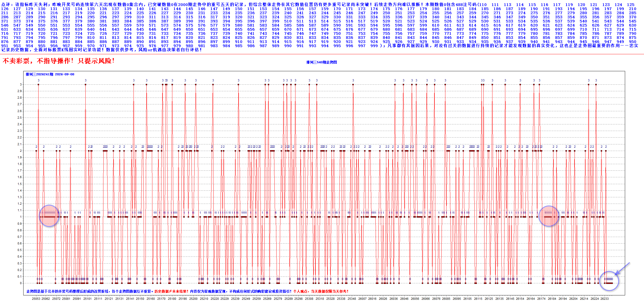Click x-axis label 25101
Image resolution: width=644 pixels, height=308 pixels.
(88, 299)
